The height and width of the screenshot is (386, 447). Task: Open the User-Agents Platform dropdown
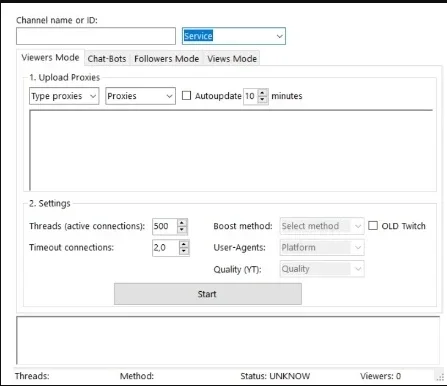point(322,248)
